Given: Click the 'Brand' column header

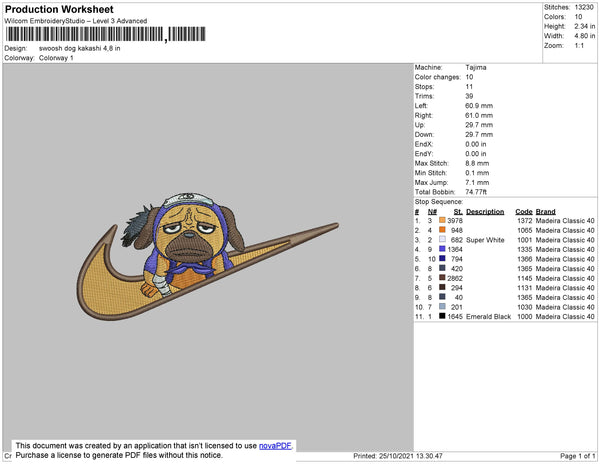Looking at the screenshot, I should 545,212.
